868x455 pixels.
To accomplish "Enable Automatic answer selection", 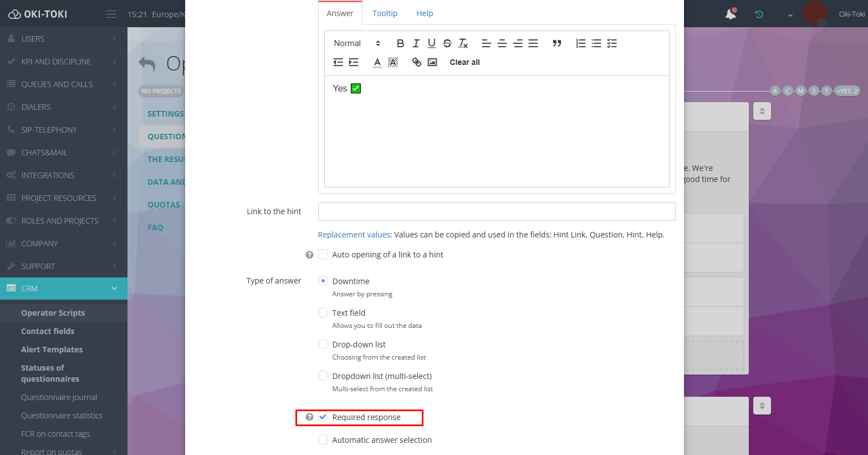I will [x=323, y=440].
